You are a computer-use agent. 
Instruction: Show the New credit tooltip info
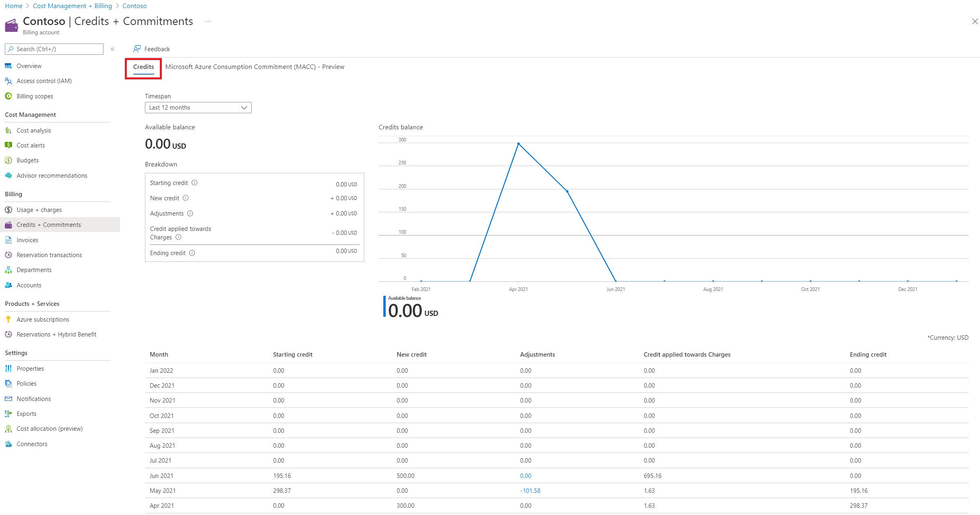tap(186, 198)
